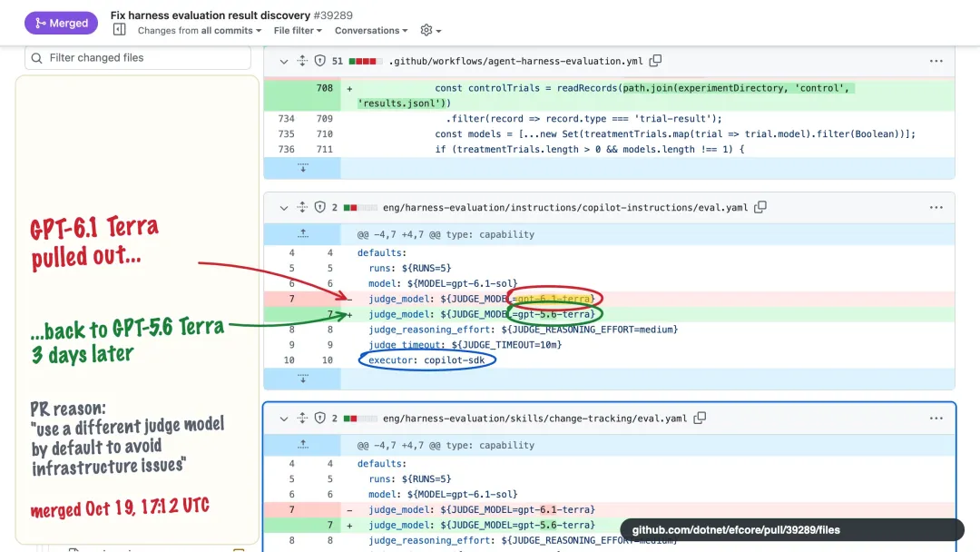
Task: Open the Conversations dropdown
Action: click(x=370, y=30)
